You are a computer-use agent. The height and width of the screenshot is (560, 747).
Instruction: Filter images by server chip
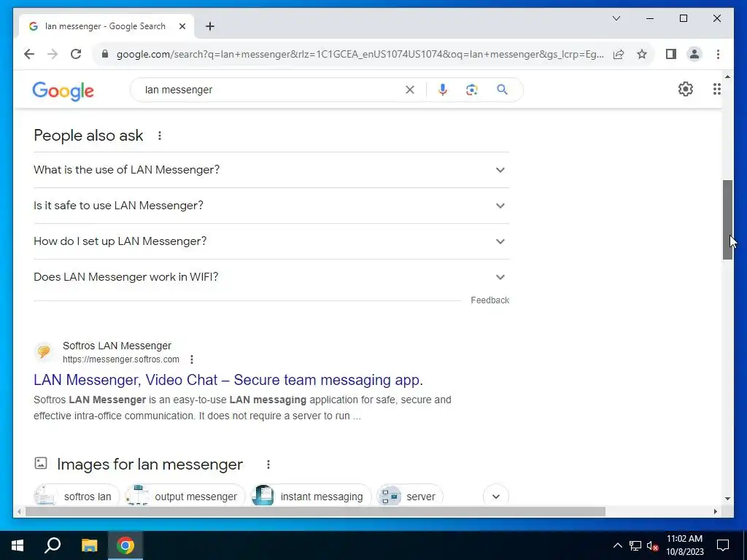[410, 497]
